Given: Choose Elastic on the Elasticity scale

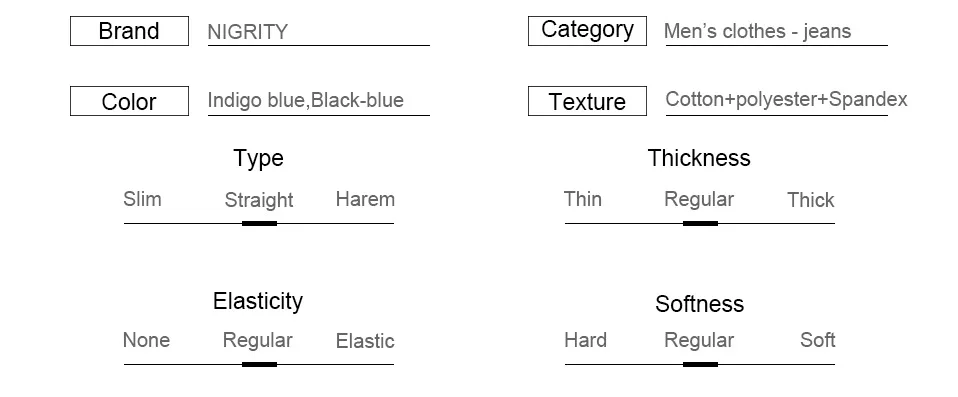Looking at the screenshot, I should (365, 341).
